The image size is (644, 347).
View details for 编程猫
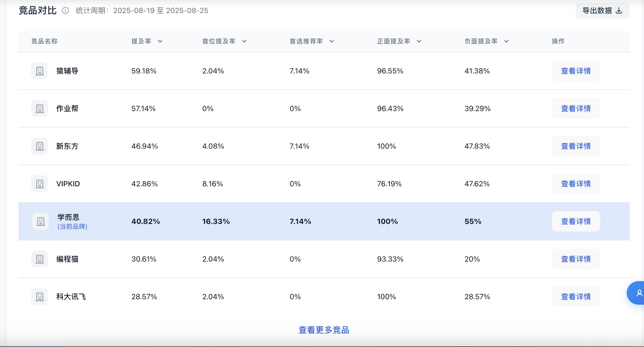point(576,259)
